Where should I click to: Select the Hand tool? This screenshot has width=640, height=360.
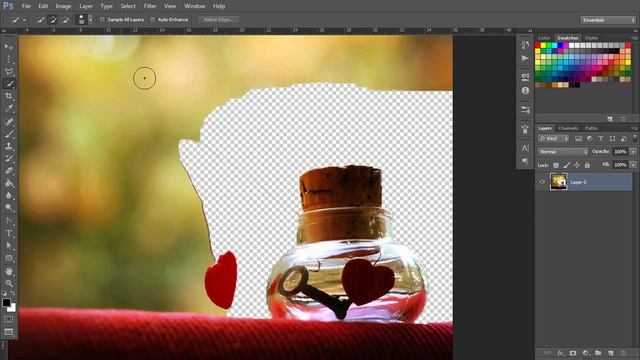click(9, 271)
